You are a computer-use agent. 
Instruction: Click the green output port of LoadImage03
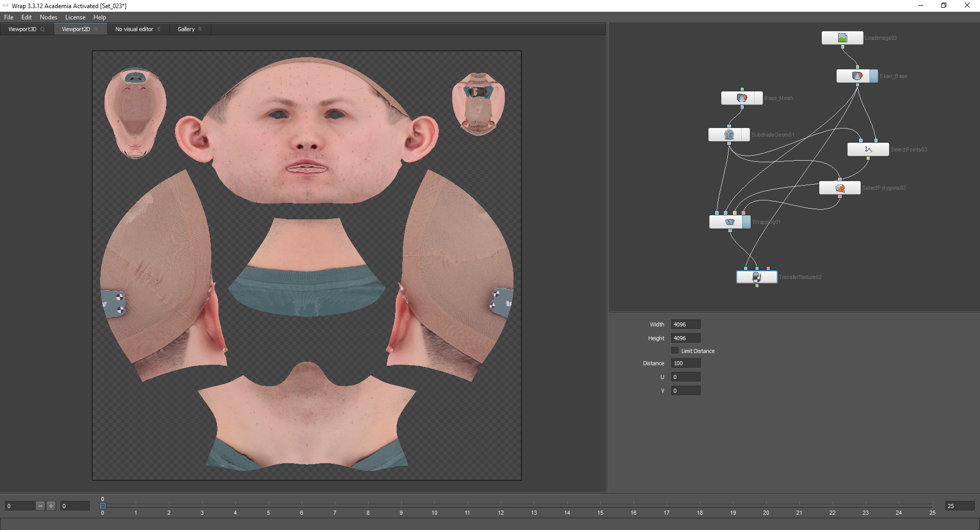[843, 46]
